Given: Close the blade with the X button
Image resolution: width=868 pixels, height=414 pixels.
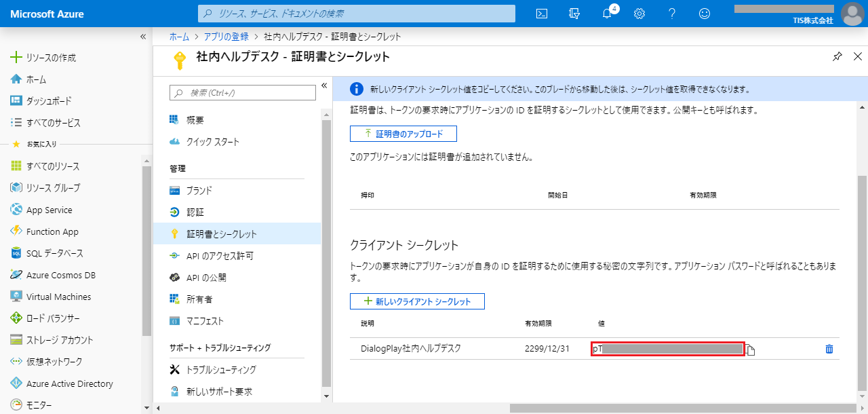Looking at the screenshot, I should click(x=857, y=57).
